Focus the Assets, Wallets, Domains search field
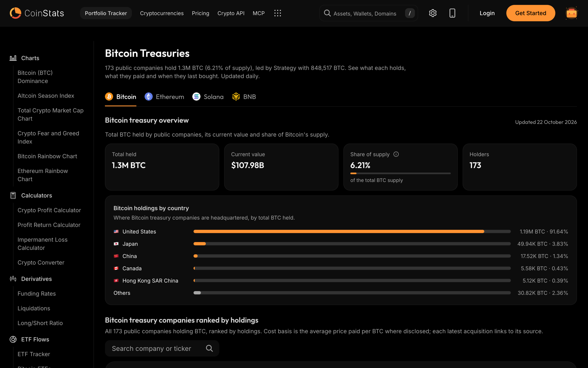 (x=369, y=13)
